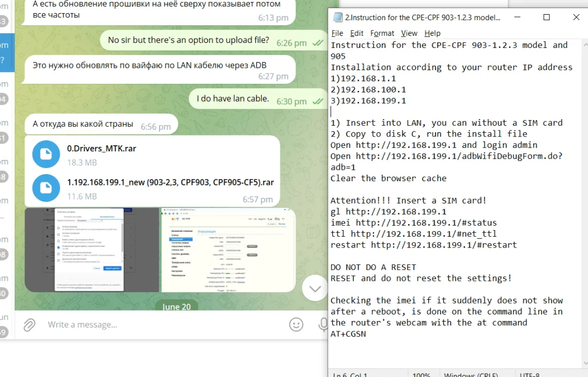Screen dimensions: 588x377
Task: Click the 'Attention!!! Insert a SIM card!' line
Action: (408, 201)
